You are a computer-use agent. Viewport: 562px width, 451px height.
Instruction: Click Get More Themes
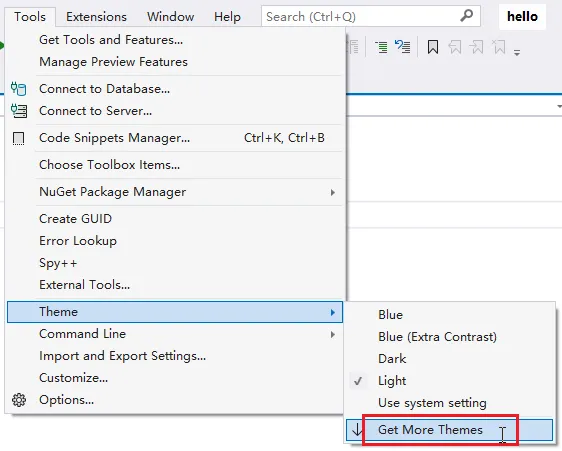tap(449, 430)
